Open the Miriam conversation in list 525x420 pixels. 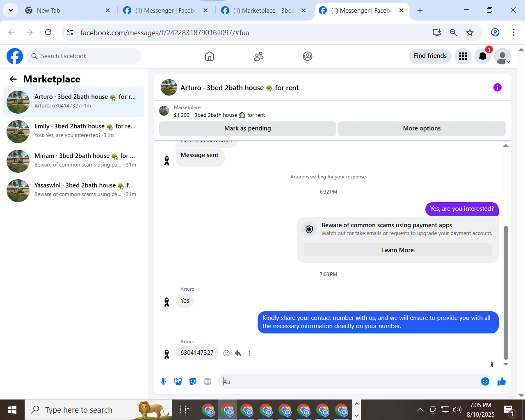point(74,161)
